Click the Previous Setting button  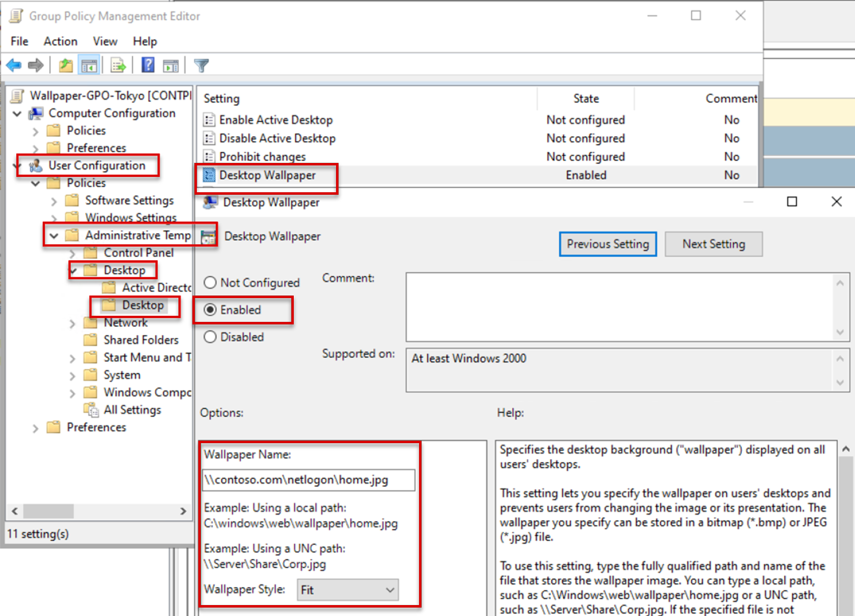pyautogui.click(x=608, y=244)
